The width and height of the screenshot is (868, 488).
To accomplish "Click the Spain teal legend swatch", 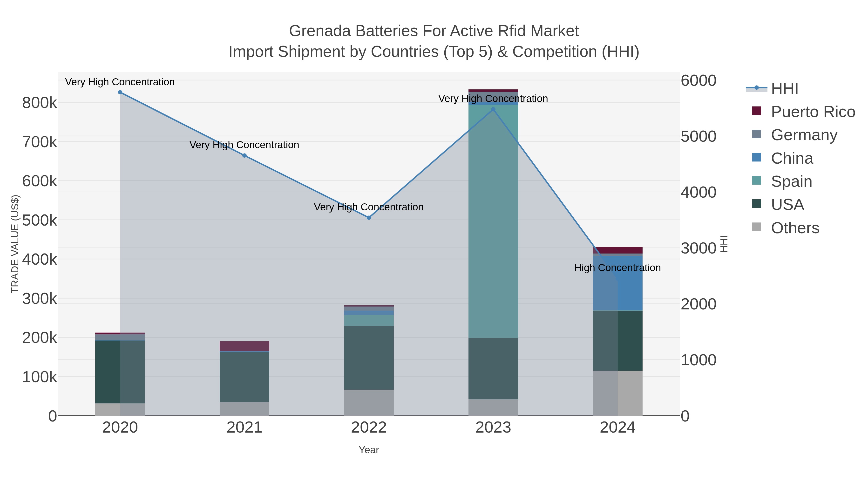I will [756, 180].
